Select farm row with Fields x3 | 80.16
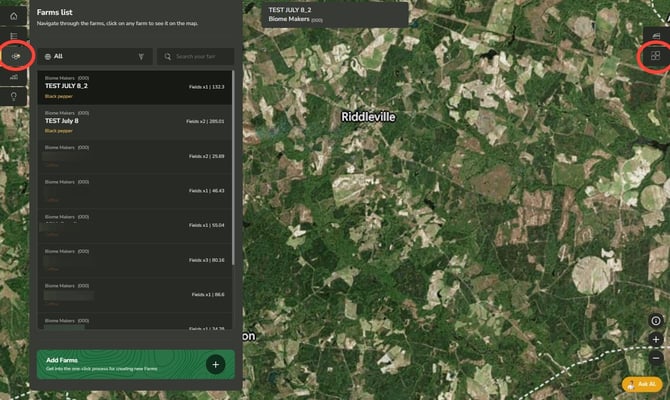Image resolution: width=670 pixels, height=400 pixels. [x=135, y=260]
